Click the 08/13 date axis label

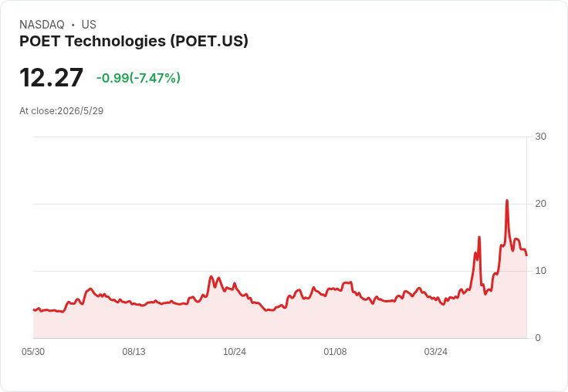(134, 352)
